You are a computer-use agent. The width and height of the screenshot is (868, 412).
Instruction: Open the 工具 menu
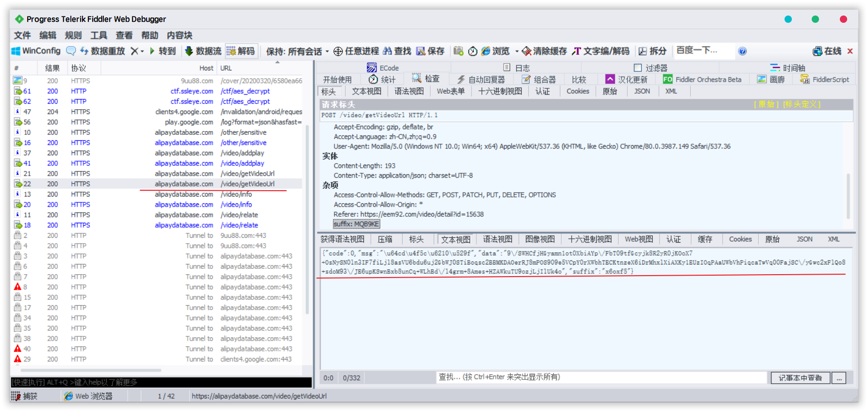(98, 35)
